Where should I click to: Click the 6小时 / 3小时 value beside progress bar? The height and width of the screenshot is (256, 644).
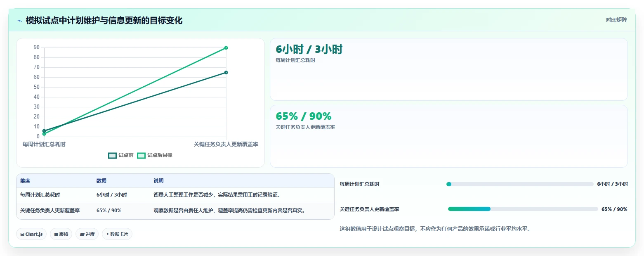pyautogui.click(x=612, y=184)
